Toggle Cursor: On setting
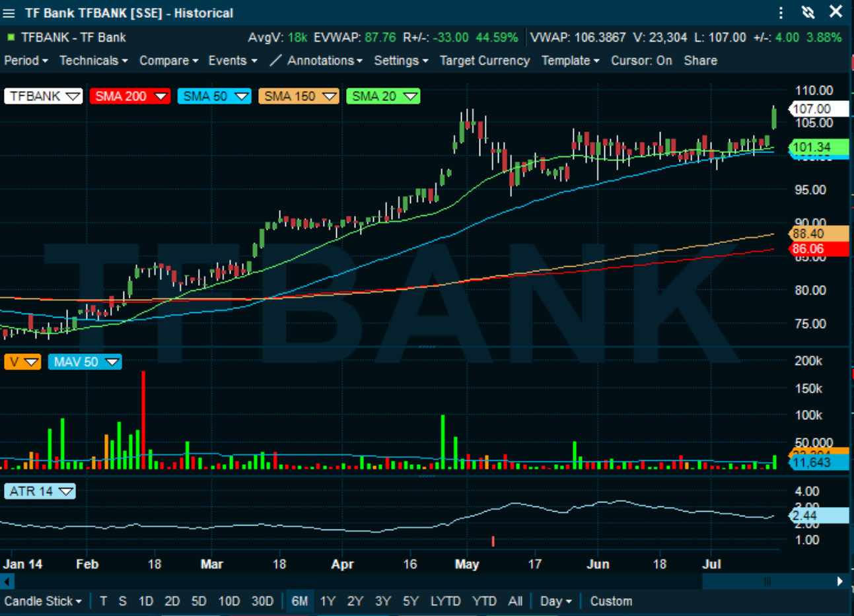 641,61
